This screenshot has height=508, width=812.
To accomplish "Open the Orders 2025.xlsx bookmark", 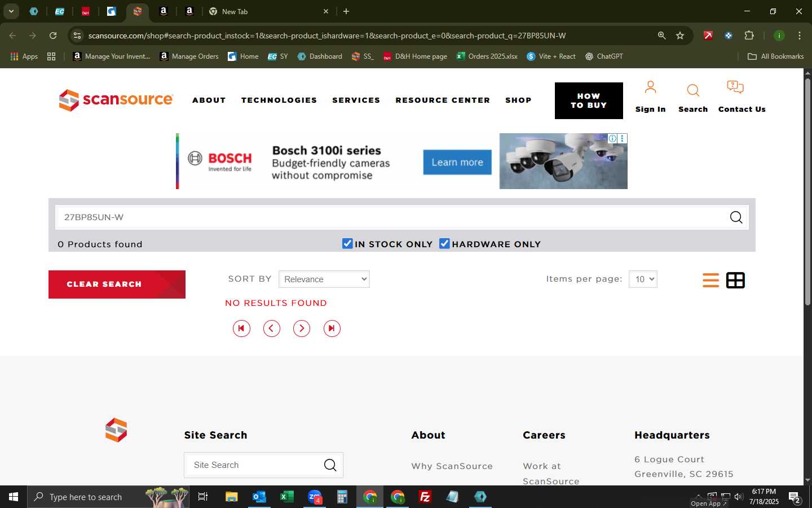I will coord(487,56).
